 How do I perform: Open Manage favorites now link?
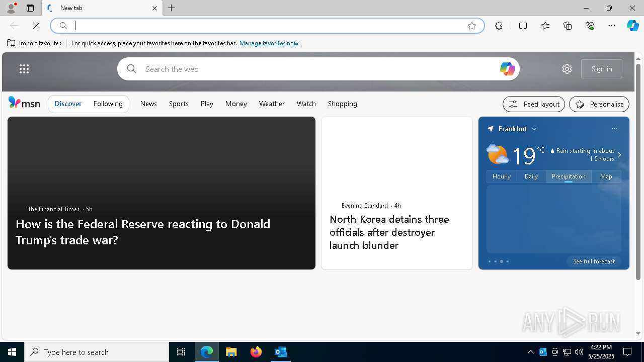pyautogui.click(x=269, y=43)
